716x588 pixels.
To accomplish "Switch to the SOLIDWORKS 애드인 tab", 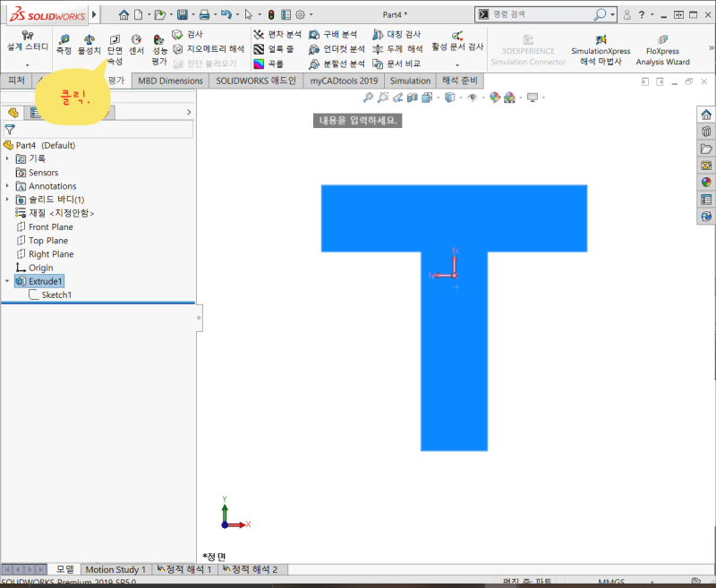I will (x=256, y=81).
